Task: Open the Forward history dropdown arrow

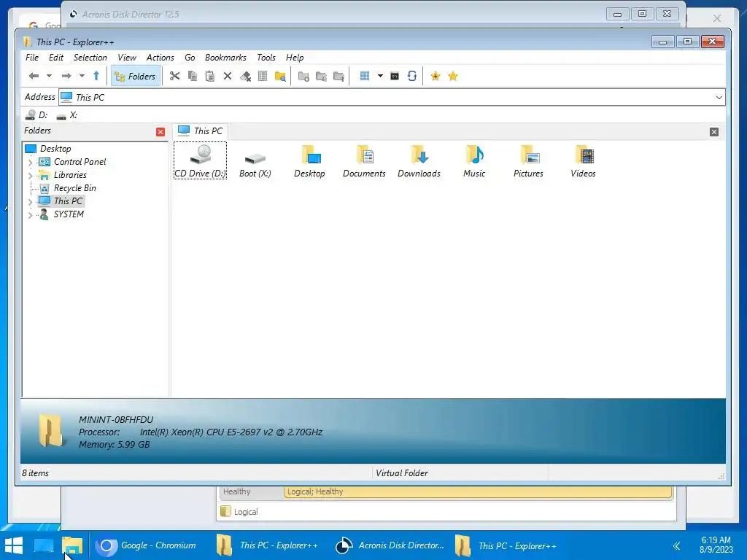Action: (82, 76)
